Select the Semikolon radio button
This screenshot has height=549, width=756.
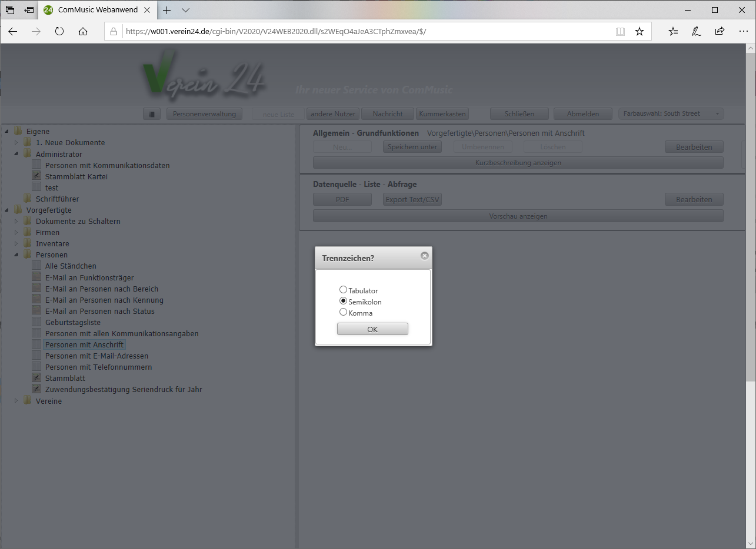343,301
